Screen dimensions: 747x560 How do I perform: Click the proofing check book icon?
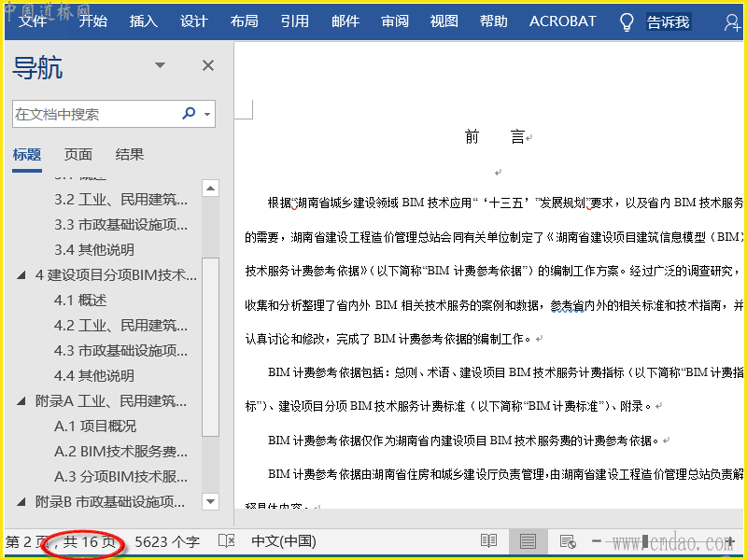click(227, 541)
